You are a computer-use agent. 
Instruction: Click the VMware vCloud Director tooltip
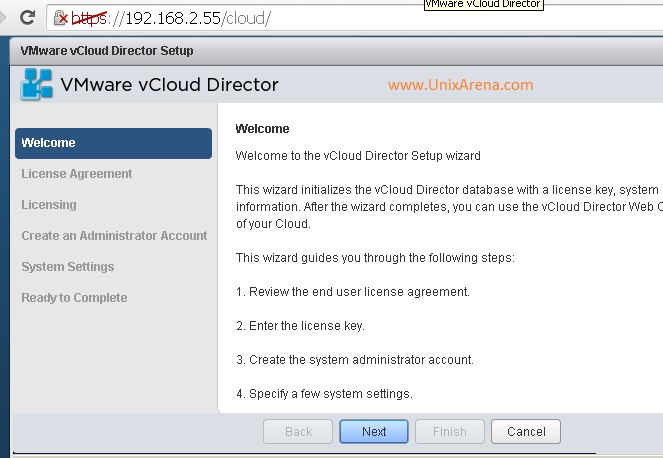[483, 4]
